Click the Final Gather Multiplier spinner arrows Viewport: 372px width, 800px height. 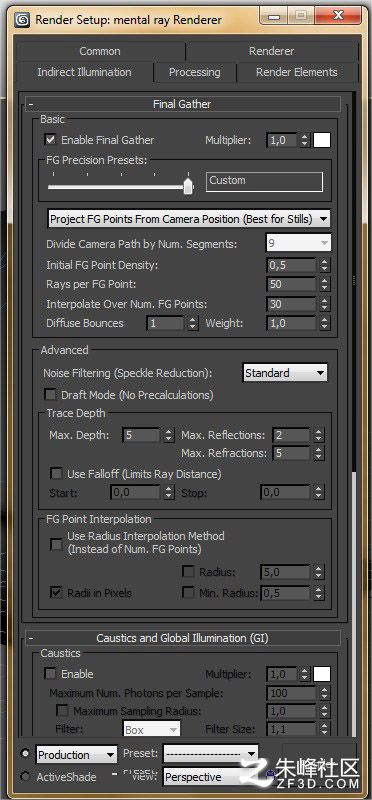305,140
